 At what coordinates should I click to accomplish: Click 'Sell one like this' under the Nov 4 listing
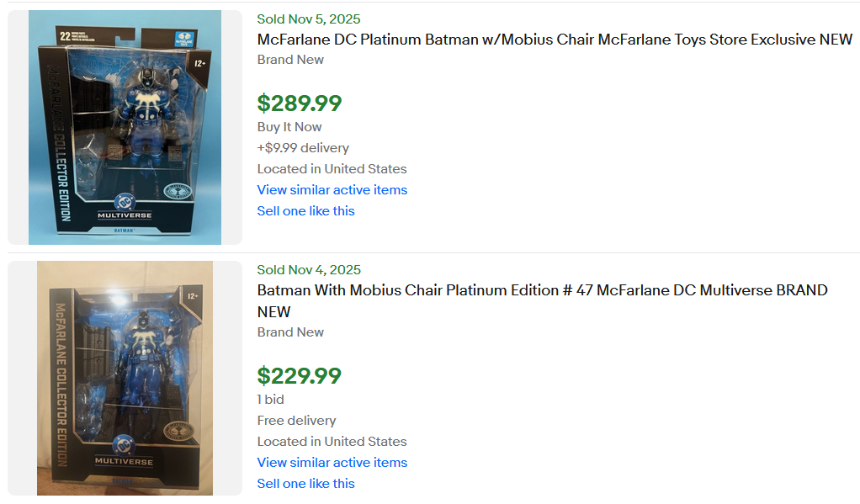305,484
